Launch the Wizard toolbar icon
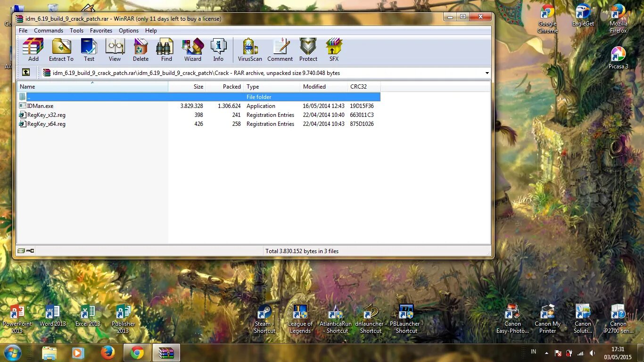Image resolution: width=644 pixels, height=362 pixels. [193, 50]
